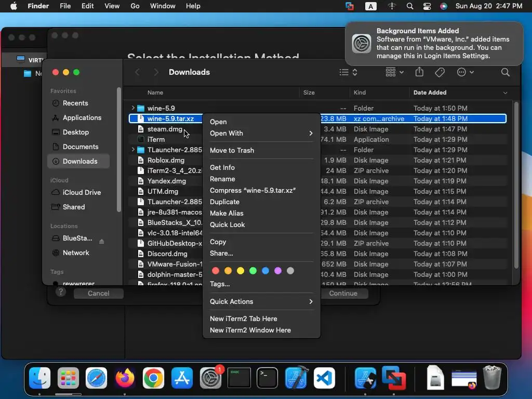Open the View menu
532x399 pixels.
(112, 6)
